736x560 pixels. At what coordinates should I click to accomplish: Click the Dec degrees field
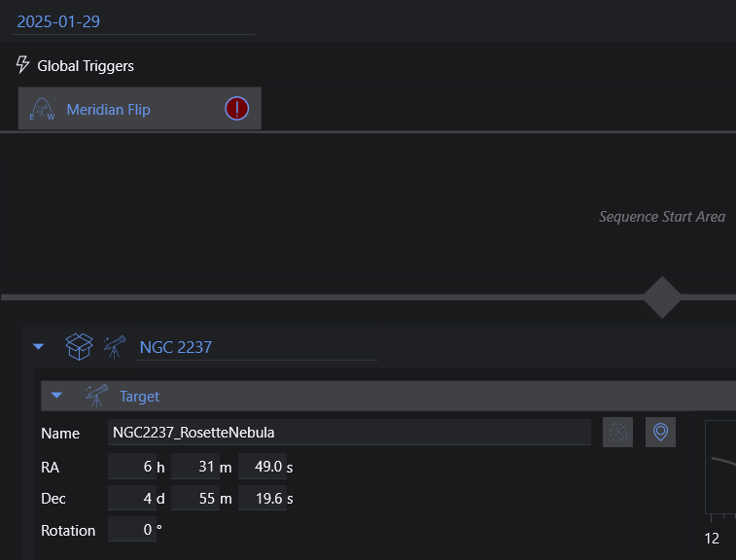click(x=132, y=498)
